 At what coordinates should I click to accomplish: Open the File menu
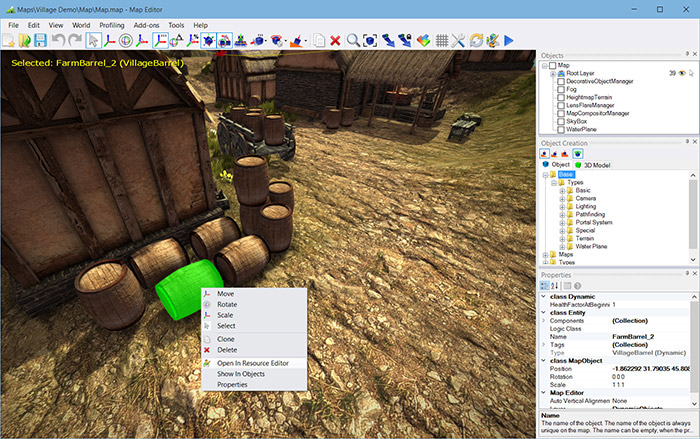tap(13, 25)
